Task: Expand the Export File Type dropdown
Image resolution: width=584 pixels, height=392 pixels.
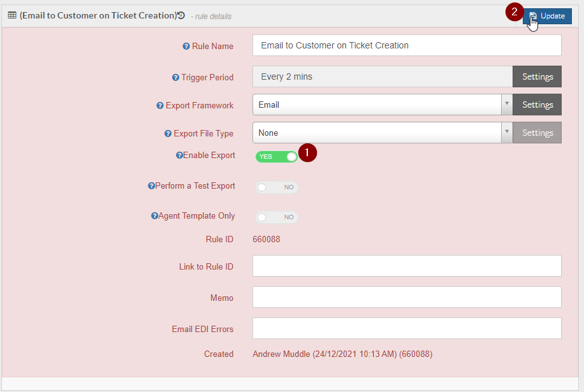Action: pos(382,133)
